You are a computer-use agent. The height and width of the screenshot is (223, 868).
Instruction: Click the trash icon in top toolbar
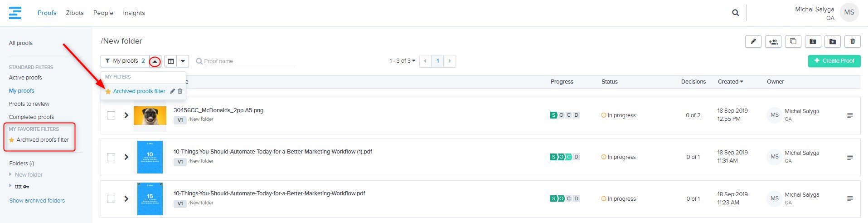[853, 42]
